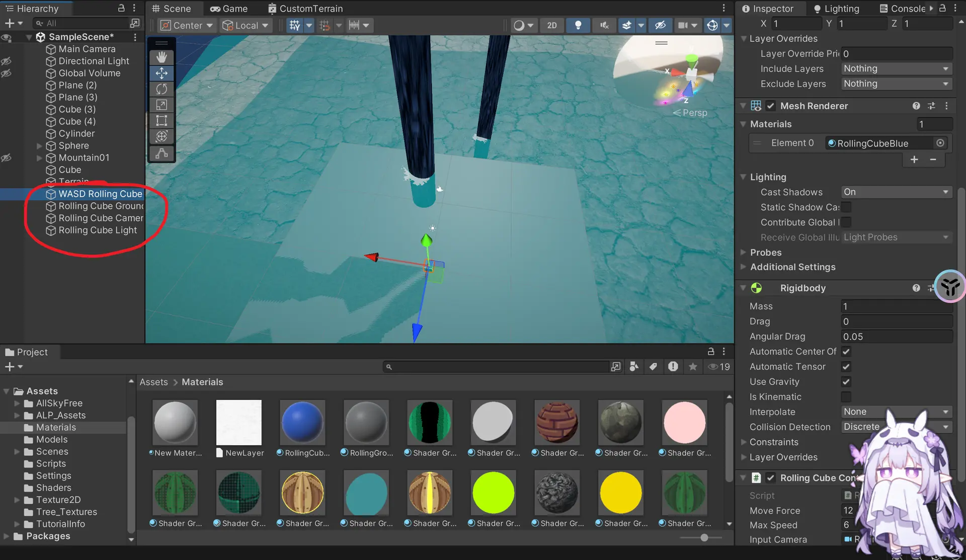Select the Hand view tool
This screenshot has height=560, width=966.
pos(162,57)
